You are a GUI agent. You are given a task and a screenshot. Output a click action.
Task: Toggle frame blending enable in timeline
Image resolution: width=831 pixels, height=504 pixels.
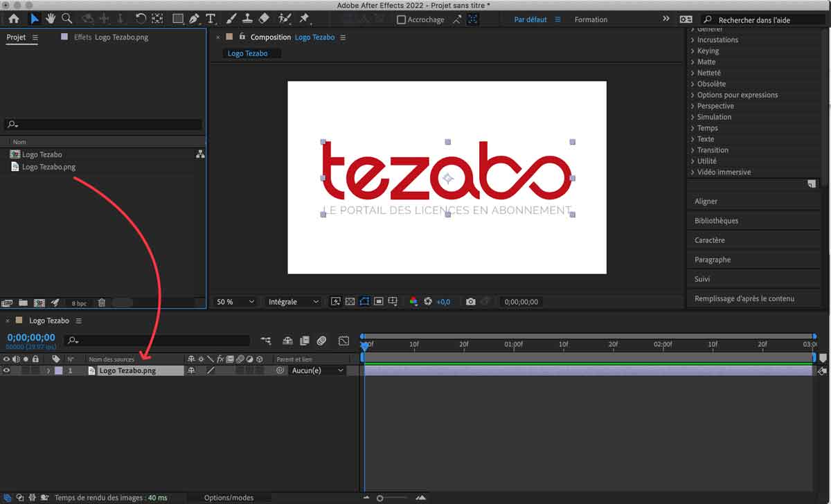(305, 341)
